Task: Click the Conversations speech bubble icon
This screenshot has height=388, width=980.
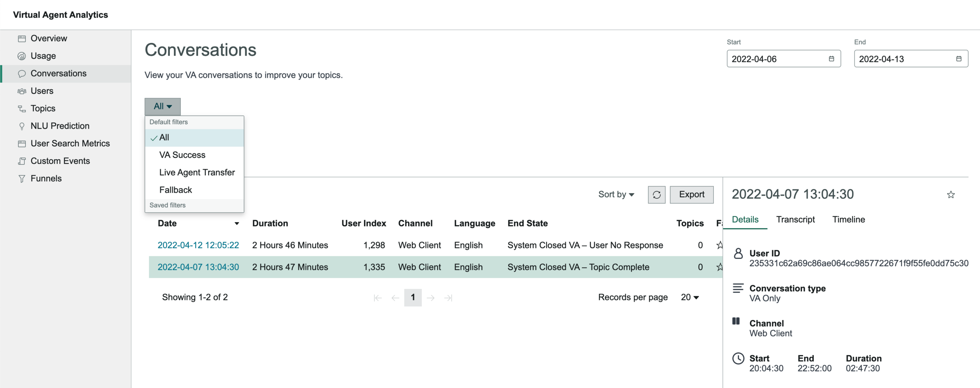Action: (22, 74)
